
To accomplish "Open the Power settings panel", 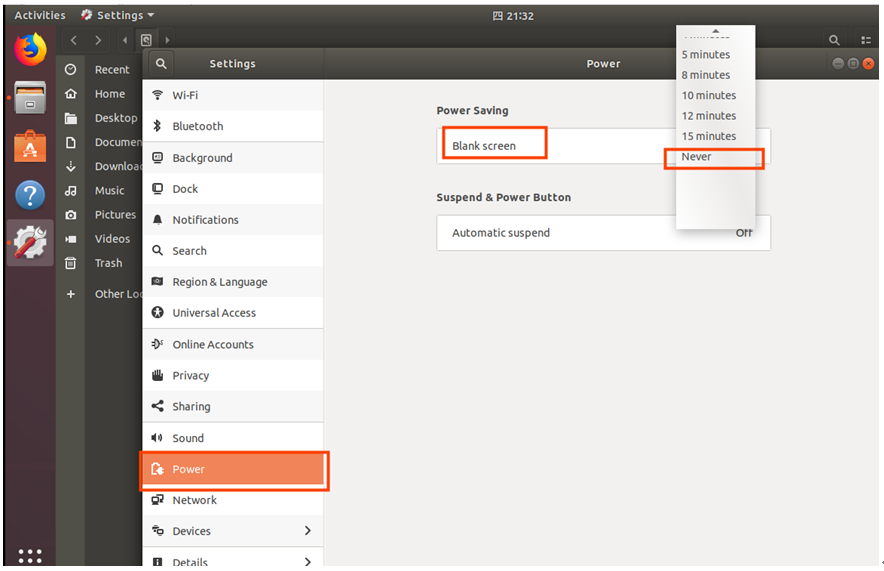I will click(x=233, y=469).
